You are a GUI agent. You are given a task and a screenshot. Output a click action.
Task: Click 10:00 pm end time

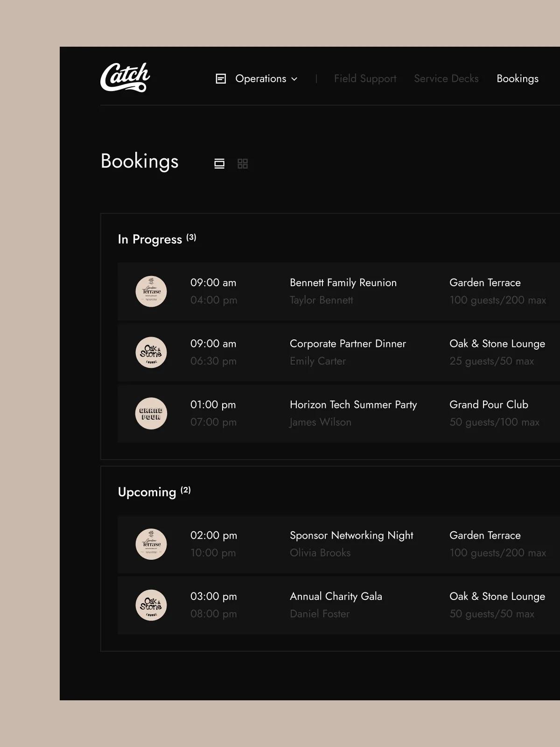click(x=213, y=553)
